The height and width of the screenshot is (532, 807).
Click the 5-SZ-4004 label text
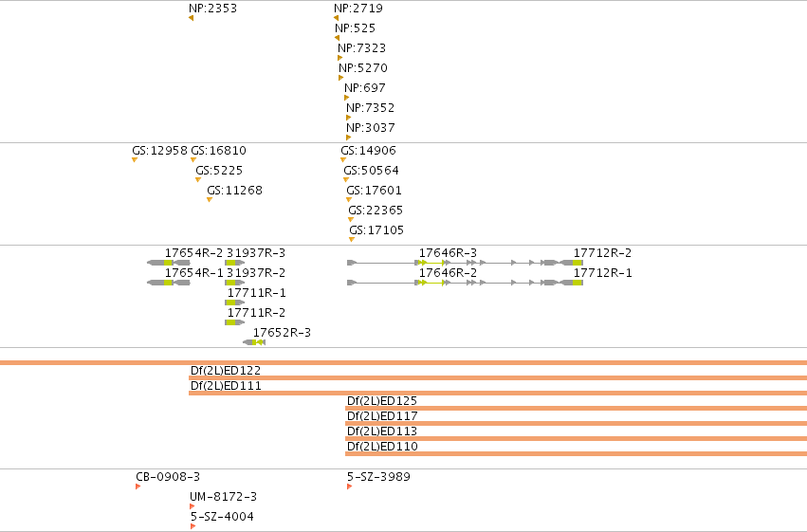222,517
